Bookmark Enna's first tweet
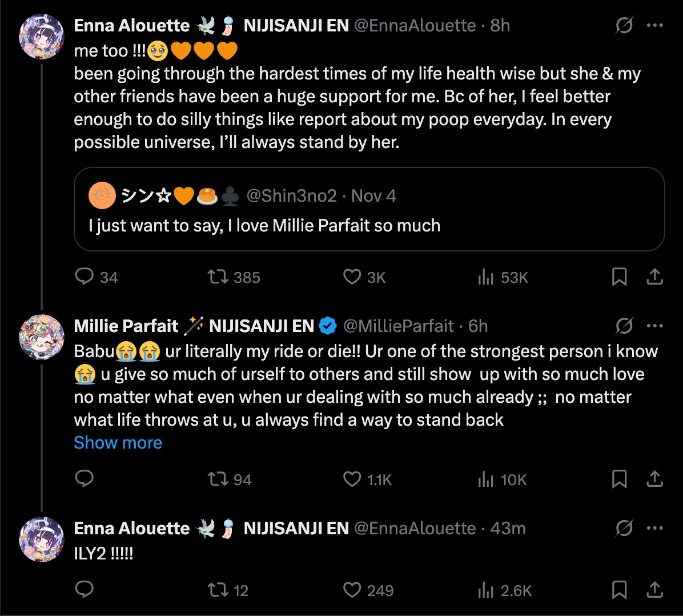This screenshot has width=683, height=616. [619, 277]
